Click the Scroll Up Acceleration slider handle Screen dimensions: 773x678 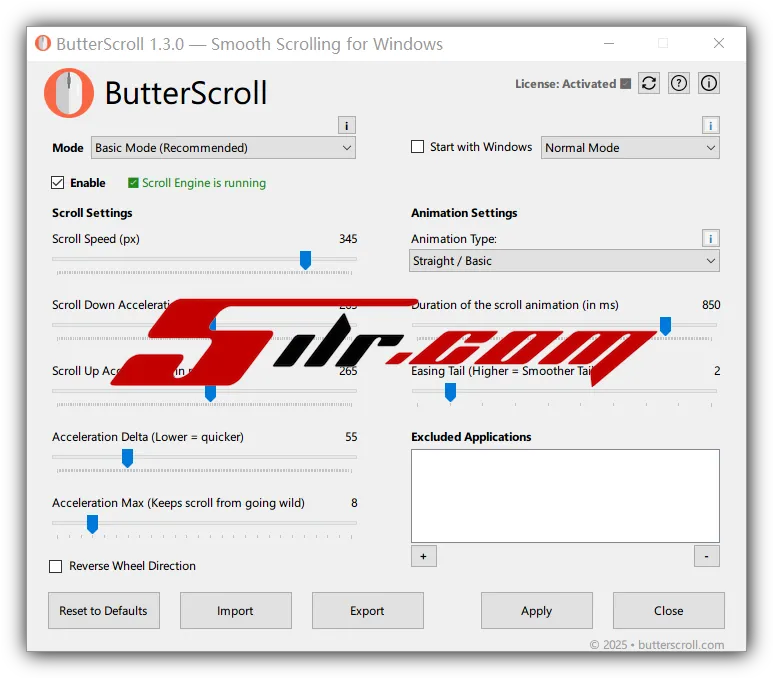tap(211, 393)
